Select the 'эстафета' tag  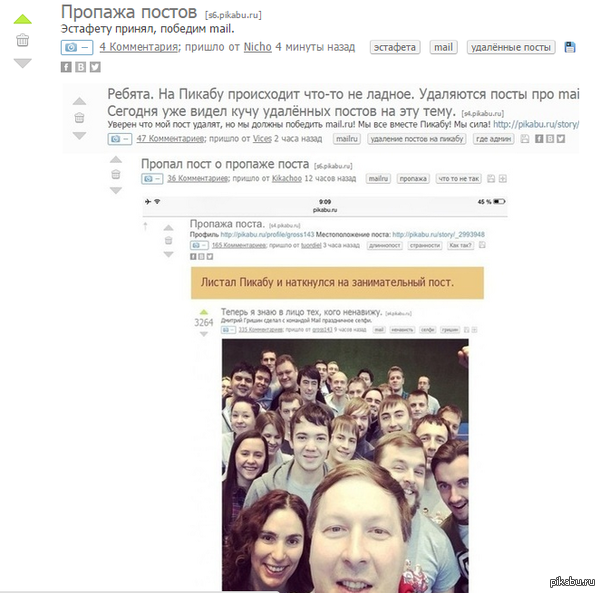395,47
